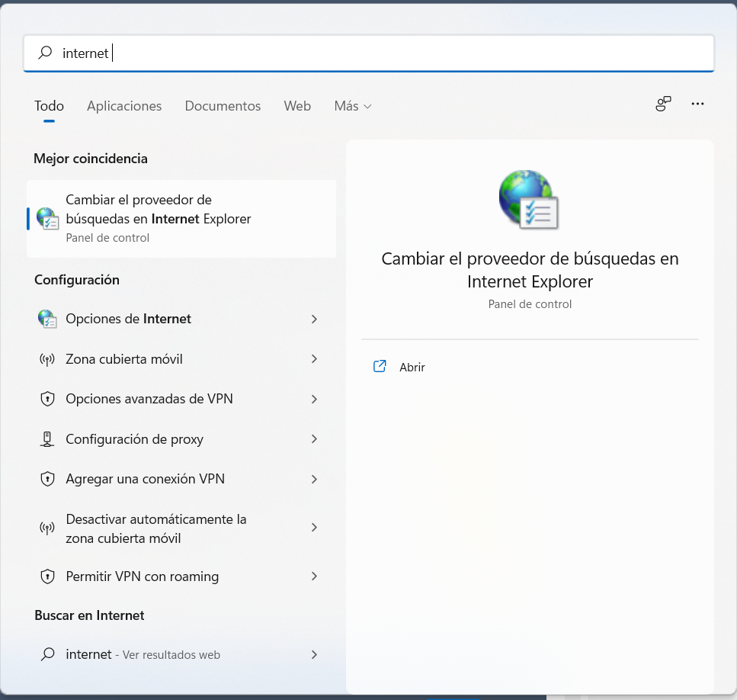Open Configuración de proxy setting

(x=181, y=439)
